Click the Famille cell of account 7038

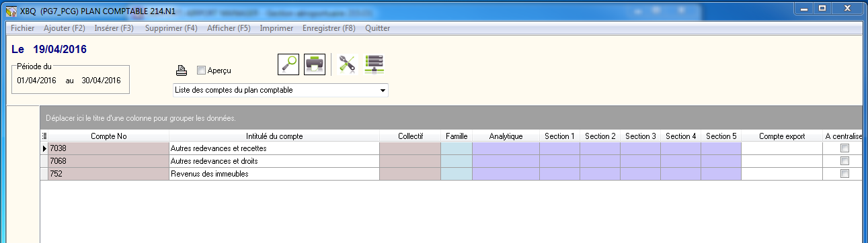point(457,148)
